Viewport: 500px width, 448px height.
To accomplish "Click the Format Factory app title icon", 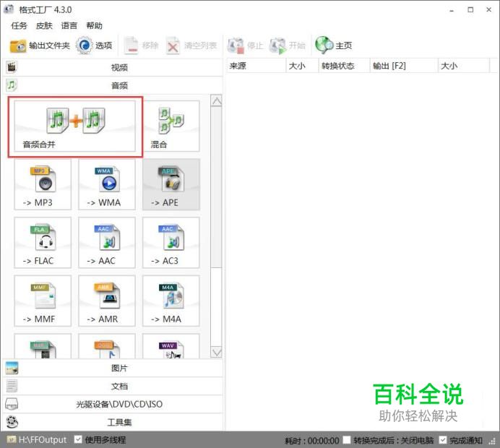I will pos(9,9).
